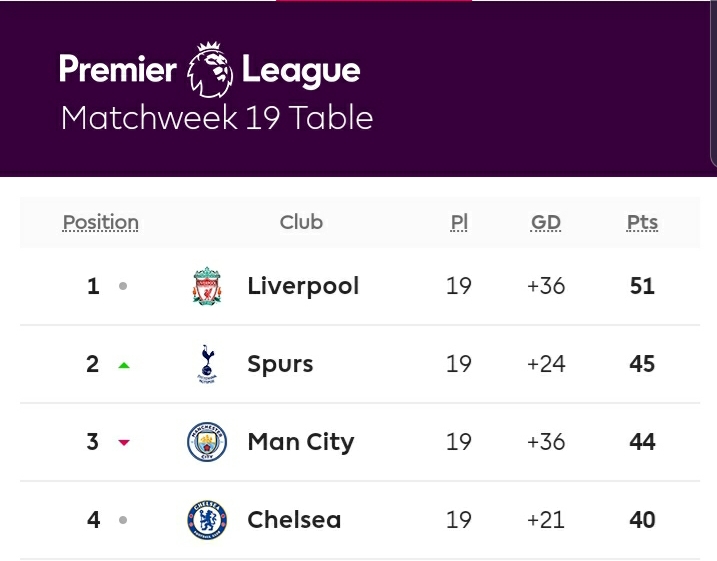This screenshot has height=561, width=717.
Task: Open the Spurs club name link
Action: [x=280, y=364]
